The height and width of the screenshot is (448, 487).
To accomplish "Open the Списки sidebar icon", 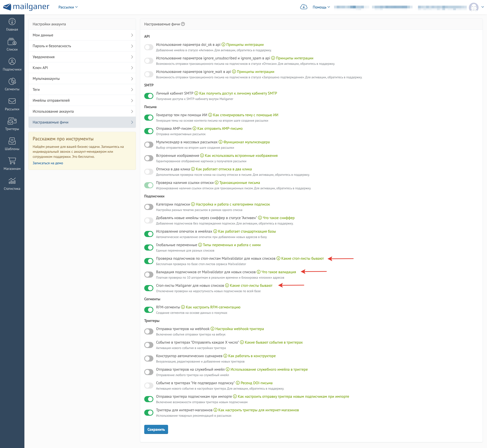I will 12,42.
